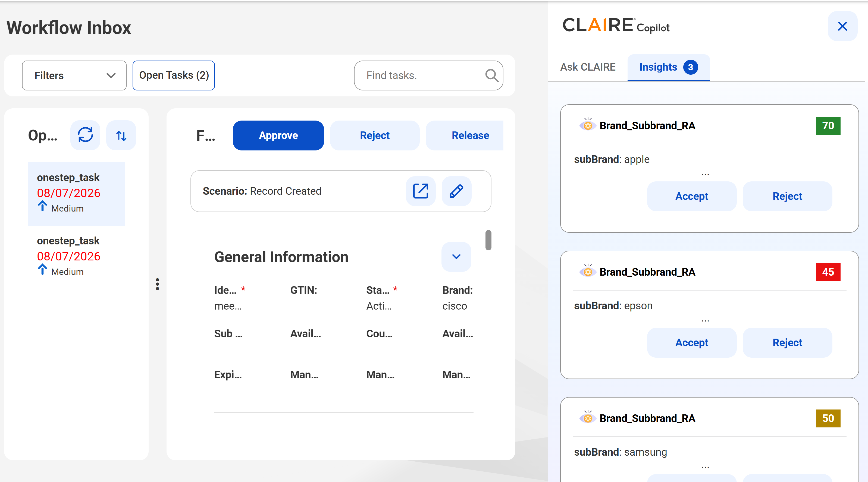Click priority arrow on second onestep_task

(42, 269)
